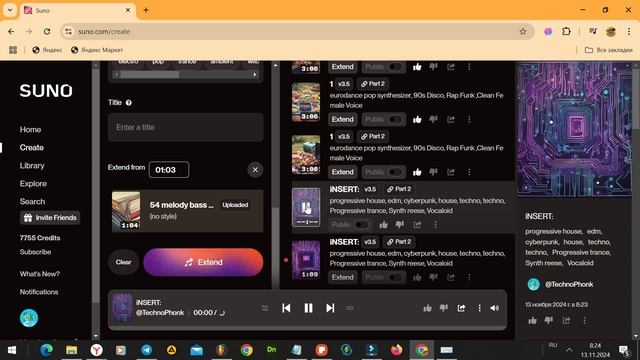640x360 pixels.
Task: Open detail panel more options menu
Action: click(584, 321)
